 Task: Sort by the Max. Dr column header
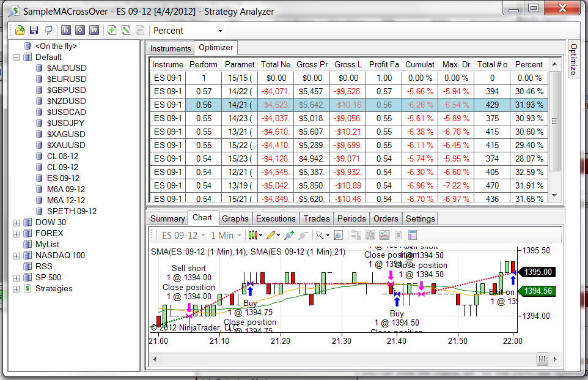[456, 65]
